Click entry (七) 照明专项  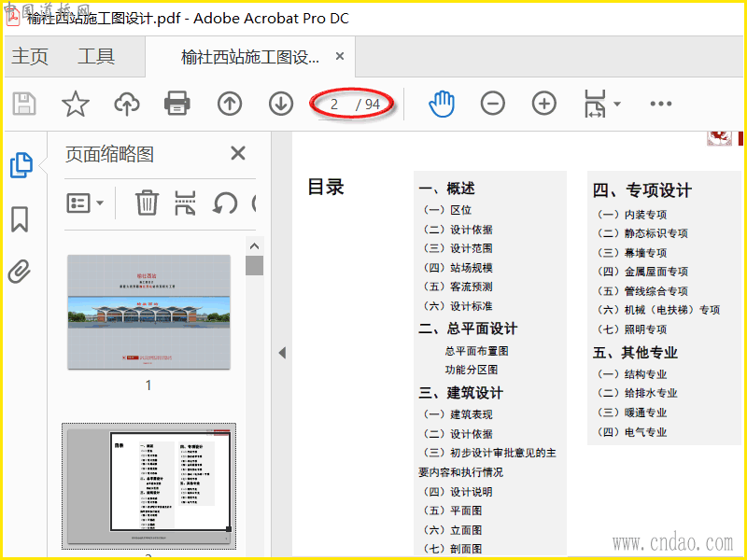click(x=632, y=329)
